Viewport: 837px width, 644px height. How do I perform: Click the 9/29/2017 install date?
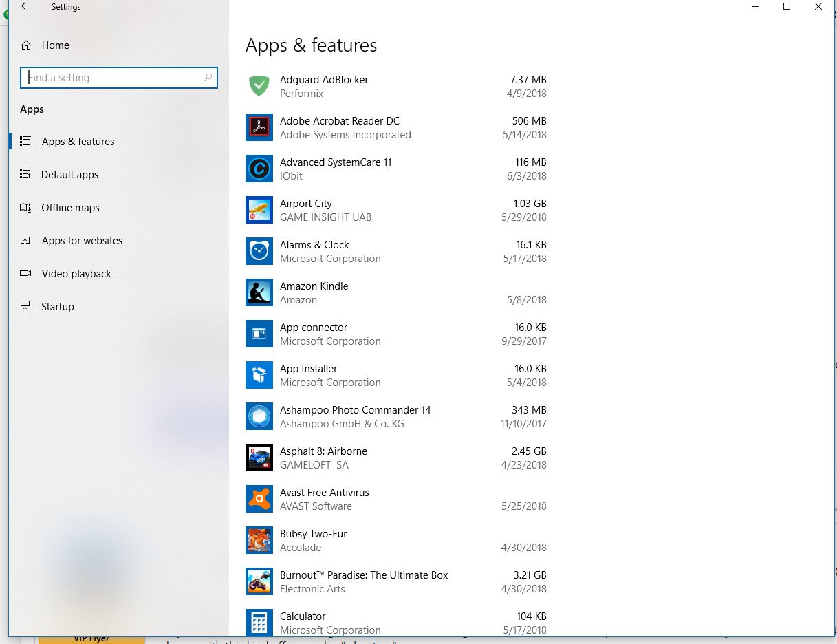point(525,341)
